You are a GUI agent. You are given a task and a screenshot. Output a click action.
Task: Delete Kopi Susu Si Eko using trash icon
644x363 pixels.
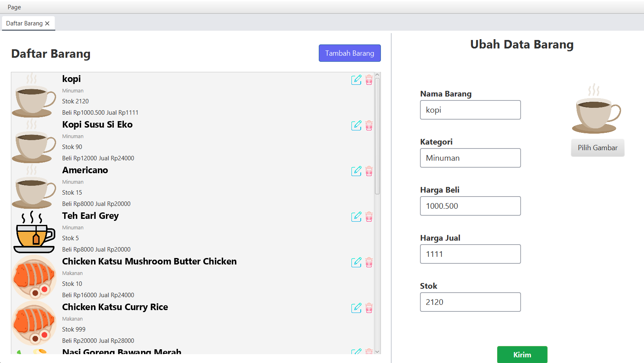click(369, 126)
